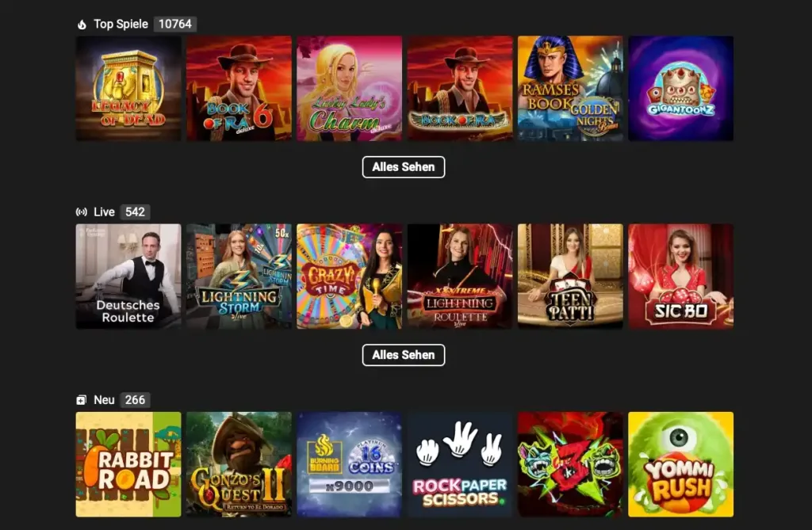Click Alles Sehen under Top Spiele
The image size is (812, 530).
pos(404,167)
